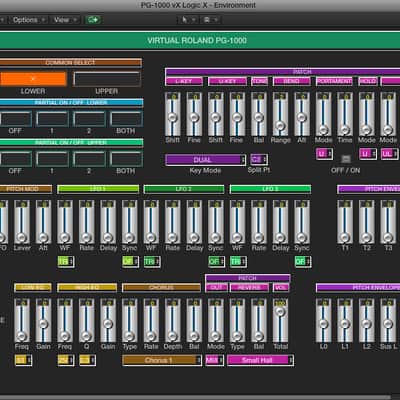The image size is (400, 400).
Task: Click the Portamento Time slider knob
Action: click(345, 129)
